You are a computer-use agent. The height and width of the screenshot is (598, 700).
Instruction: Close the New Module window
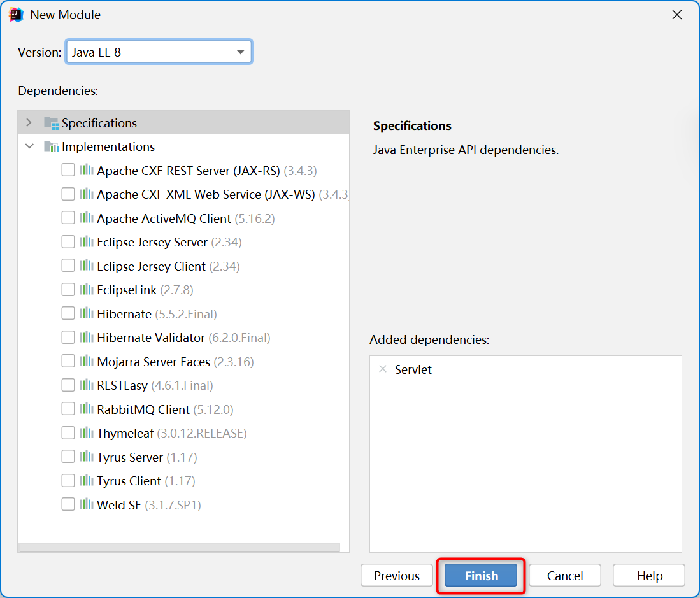coord(677,15)
